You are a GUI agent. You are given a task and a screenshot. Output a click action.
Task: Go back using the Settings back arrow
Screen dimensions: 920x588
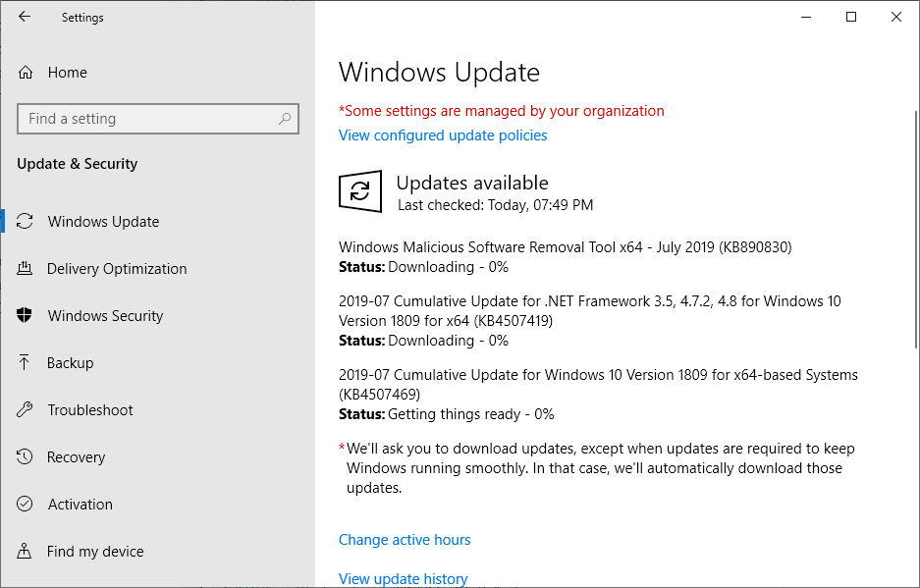click(25, 17)
